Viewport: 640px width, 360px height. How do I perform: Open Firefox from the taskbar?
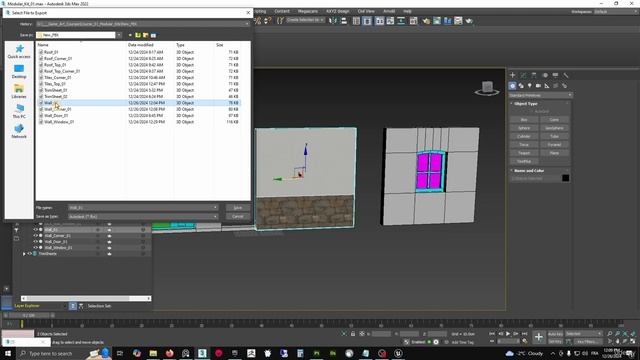[x=169, y=353]
